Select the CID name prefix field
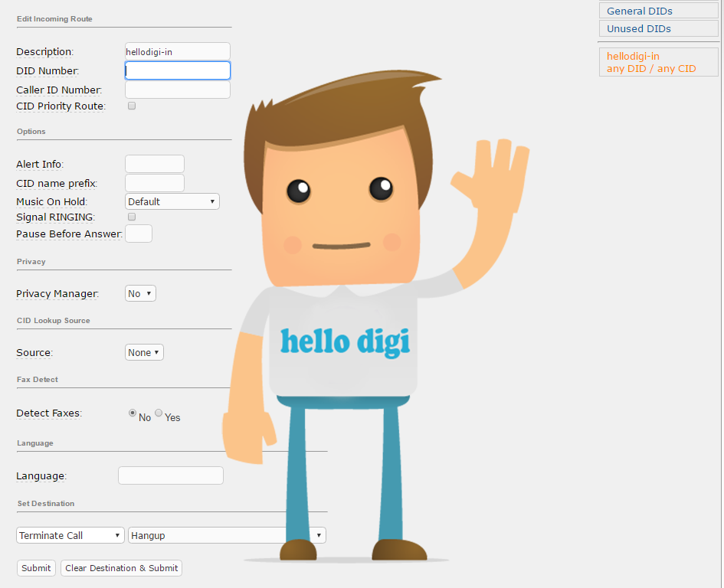The height and width of the screenshot is (588, 724). pos(155,183)
